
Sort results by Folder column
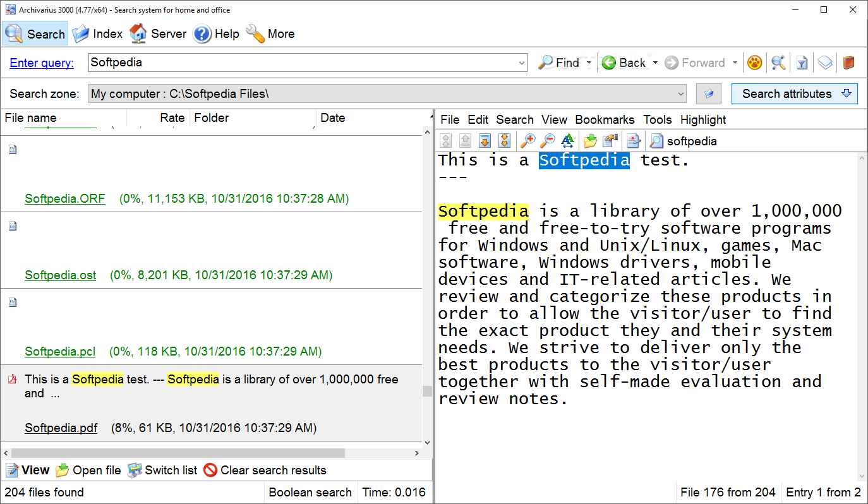point(253,117)
